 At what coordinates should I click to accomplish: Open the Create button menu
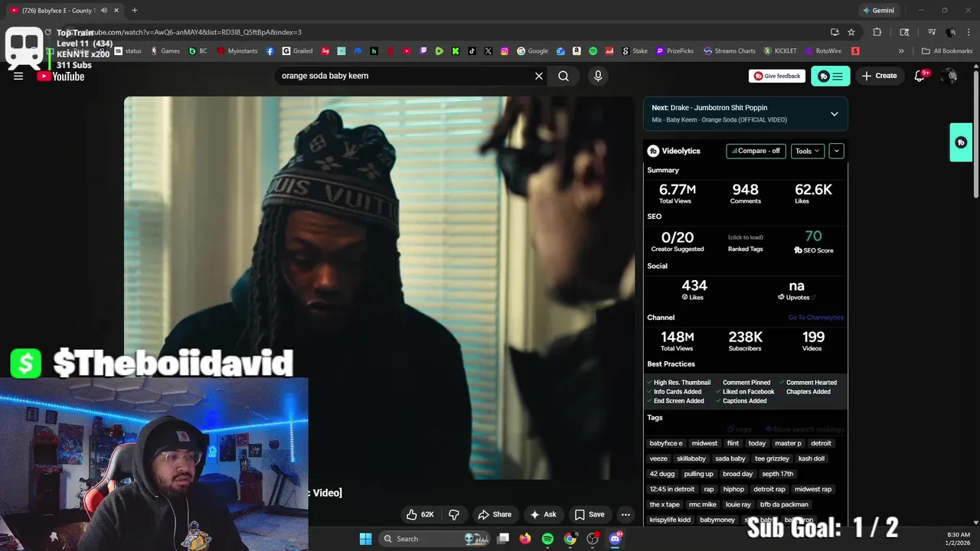(x=879, y=76)
